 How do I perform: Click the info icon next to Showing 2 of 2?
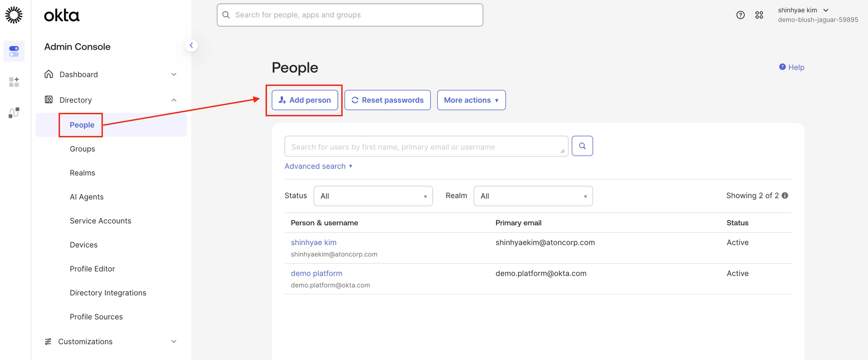tap(785, 195)
